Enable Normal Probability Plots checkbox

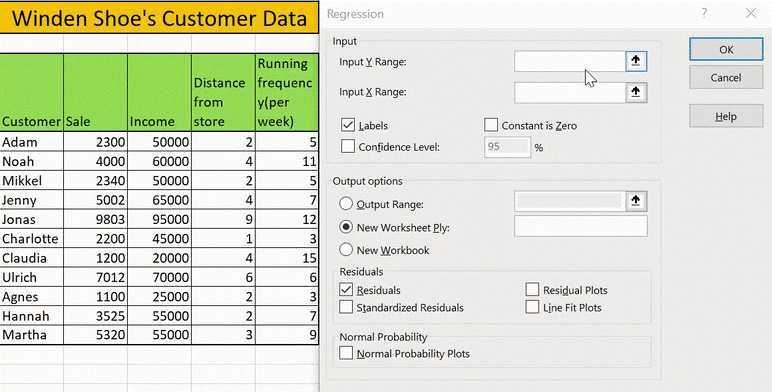point(346,353)
